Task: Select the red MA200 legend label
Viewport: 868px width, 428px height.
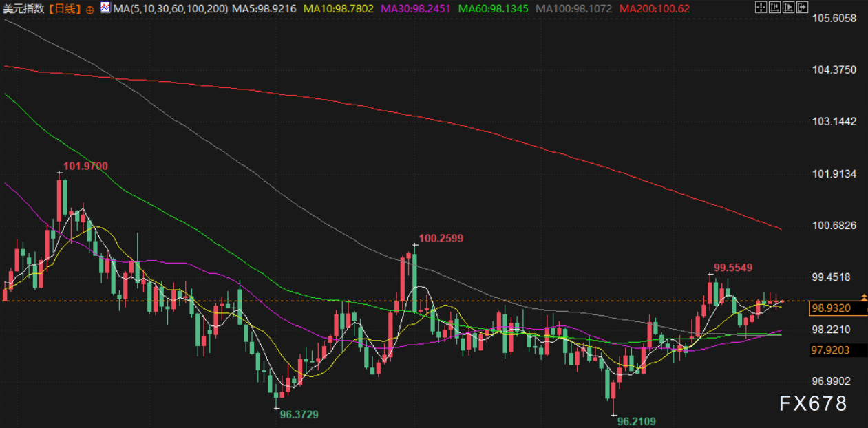Action: pyautogui.click(x=654, y=9)
